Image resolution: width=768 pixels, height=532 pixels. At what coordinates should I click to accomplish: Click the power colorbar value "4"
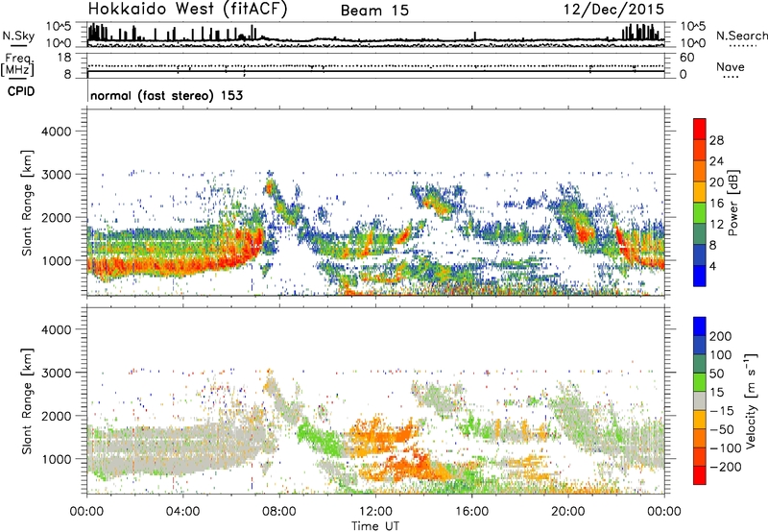pyautogui.click(x=712, y=266)
